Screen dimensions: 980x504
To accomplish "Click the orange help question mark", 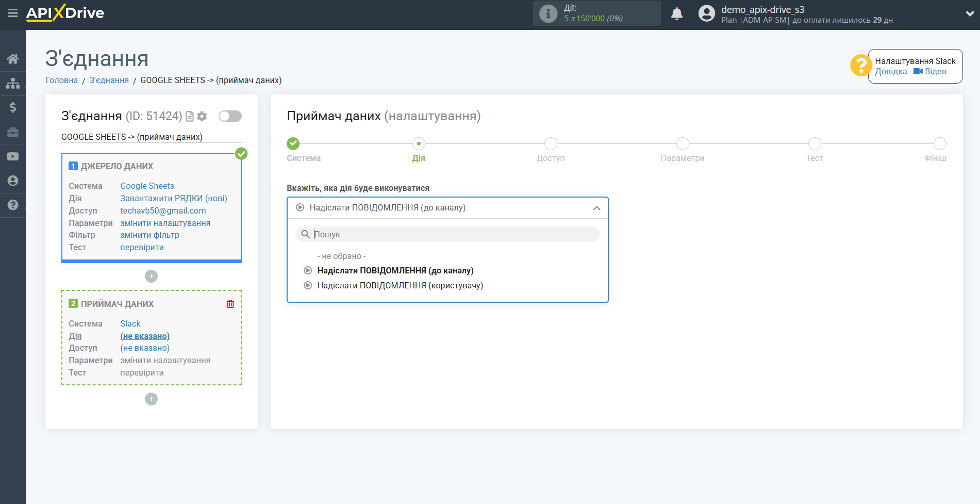I will click(860, 66).
